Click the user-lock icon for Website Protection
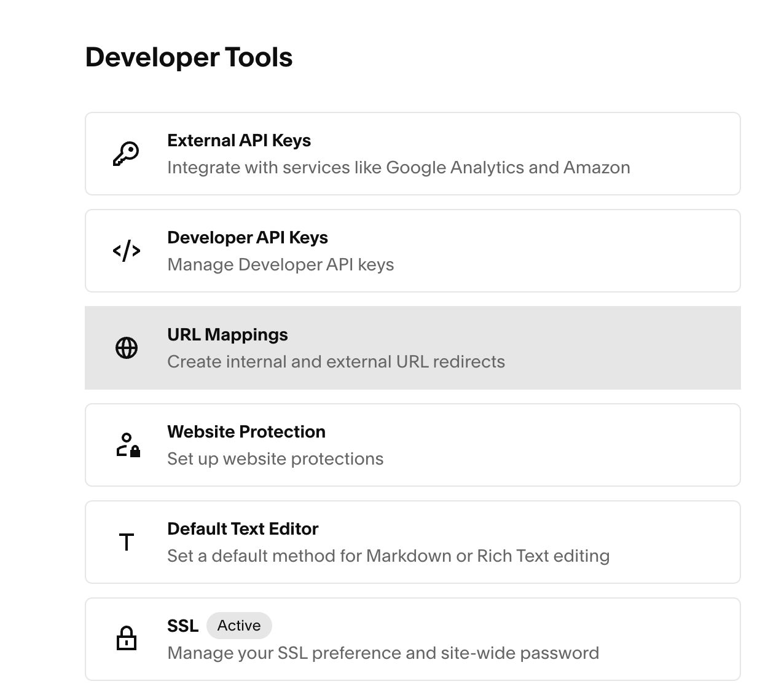This screenshot has width=784, height=692. (128, 445)
